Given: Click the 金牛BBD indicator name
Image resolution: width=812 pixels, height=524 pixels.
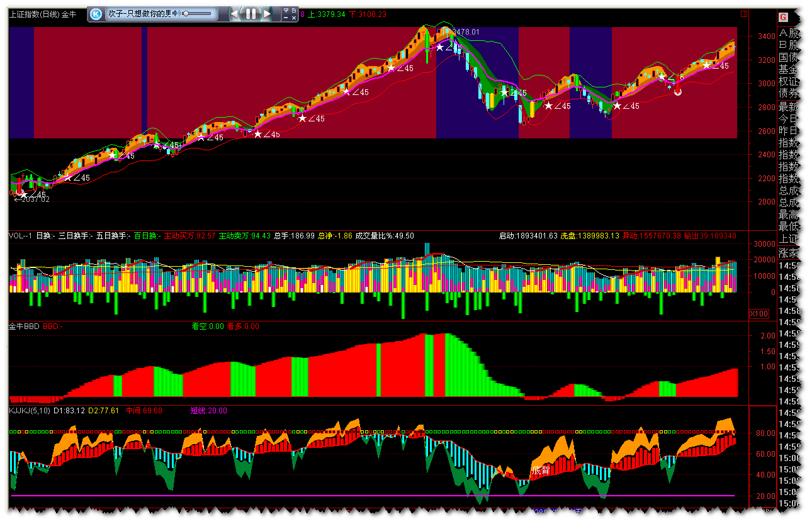Looking at the screenshot, I should 24,326.
